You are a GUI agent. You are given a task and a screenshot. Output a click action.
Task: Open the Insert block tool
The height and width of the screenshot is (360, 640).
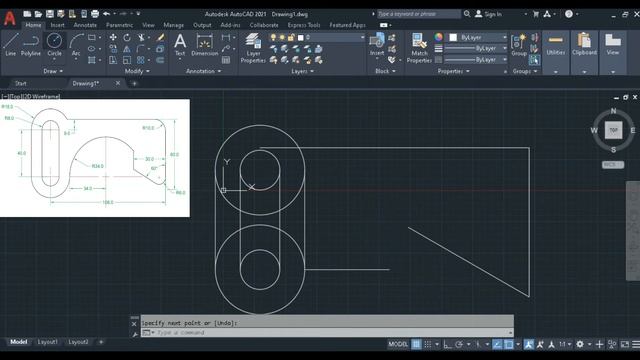pyautogui.click(x=377, y=44)
